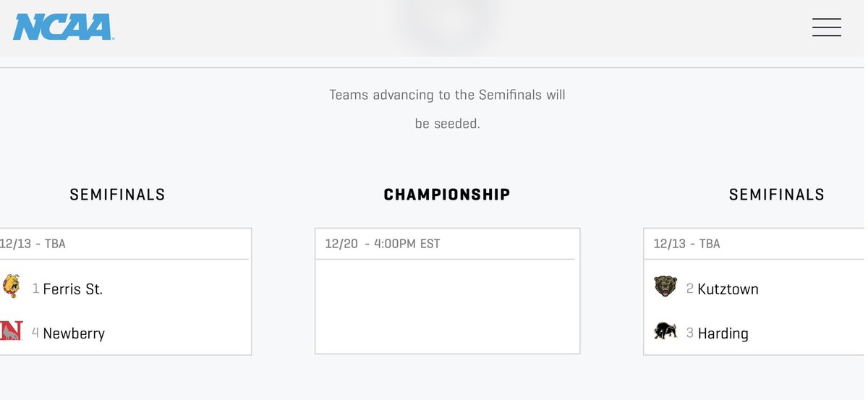The height and width of the screenshot is (400, 868).
Task: Select the Harding team name
Action: pyautogui.click(x=723, y=333)
